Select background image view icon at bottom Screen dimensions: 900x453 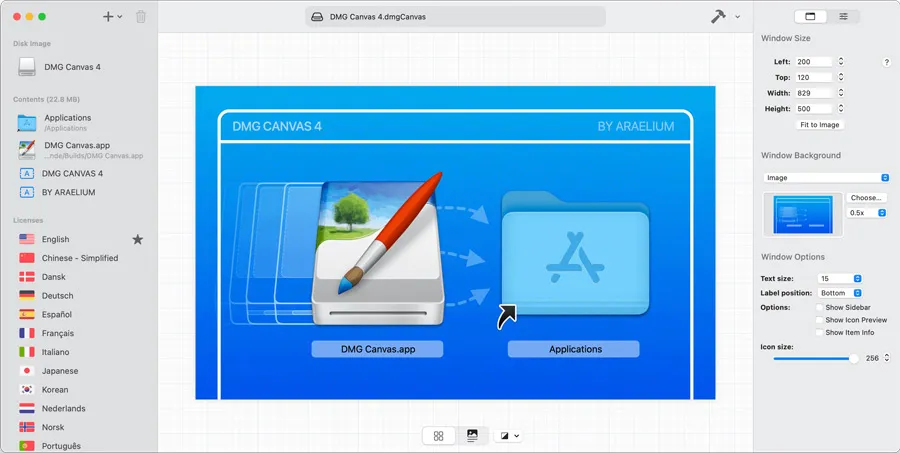coord(472,436)
